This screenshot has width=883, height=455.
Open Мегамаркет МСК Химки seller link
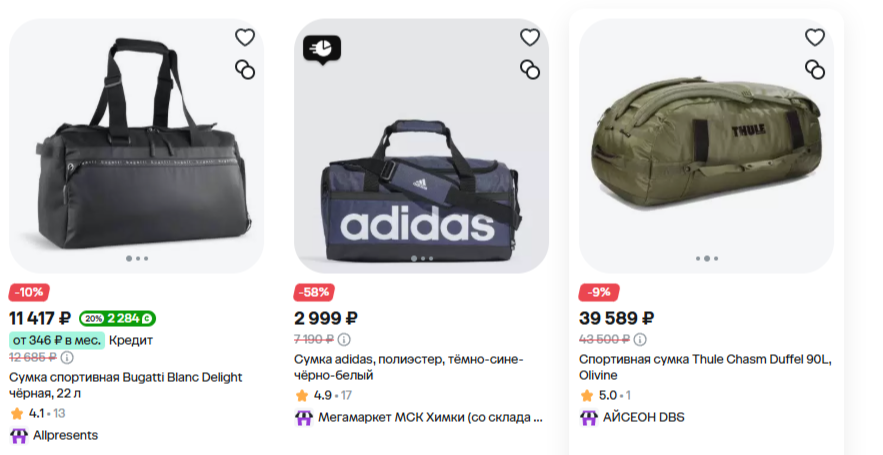click(x=430, y=417)
